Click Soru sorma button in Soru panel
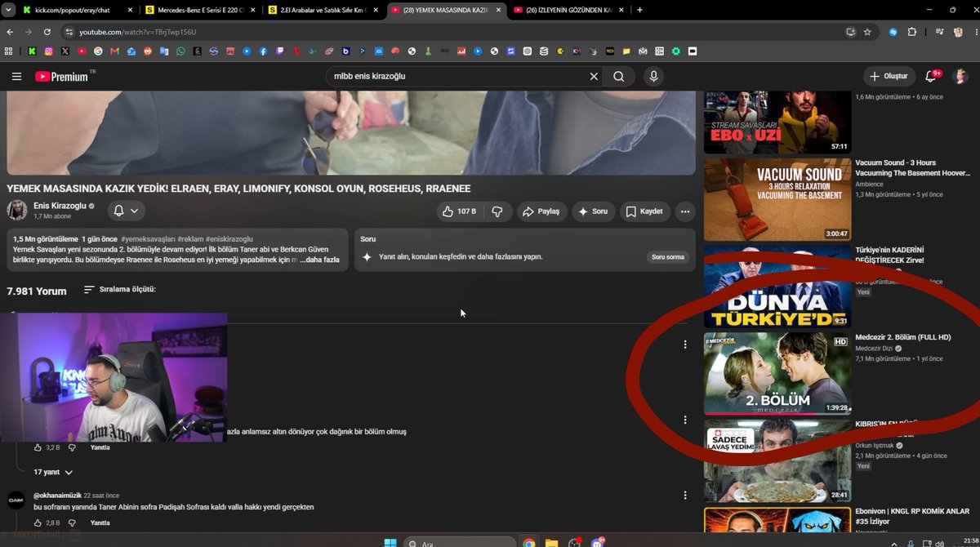 (667, 256)
